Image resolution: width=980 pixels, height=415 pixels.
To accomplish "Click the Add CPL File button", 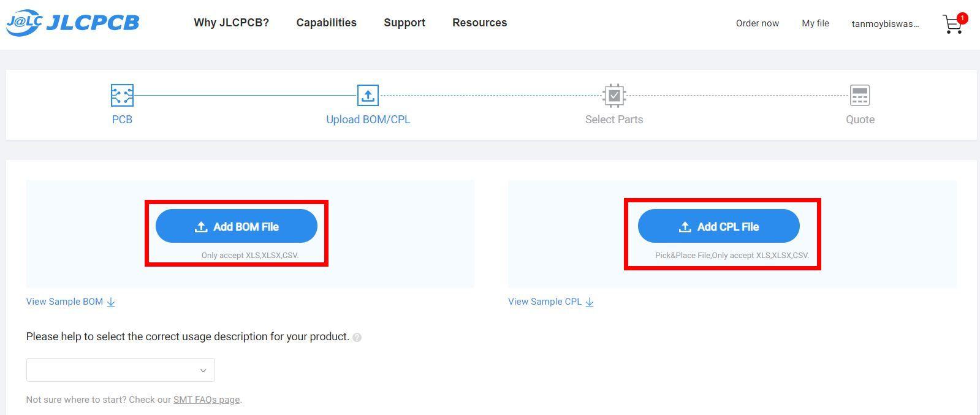I will pos(718,226).
